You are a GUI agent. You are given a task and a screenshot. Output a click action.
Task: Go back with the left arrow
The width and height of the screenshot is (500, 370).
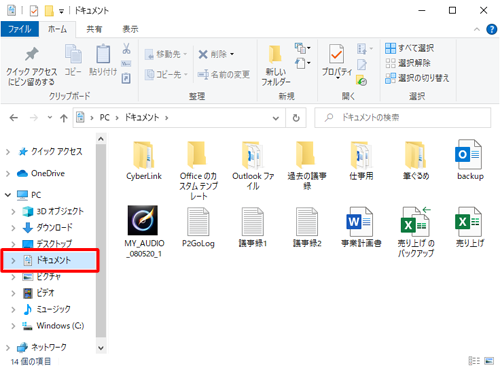point(14,118)
